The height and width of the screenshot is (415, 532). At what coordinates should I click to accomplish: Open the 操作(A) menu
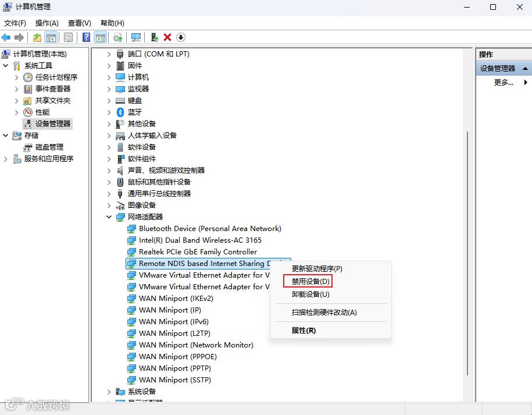click(x=47, y=23)
